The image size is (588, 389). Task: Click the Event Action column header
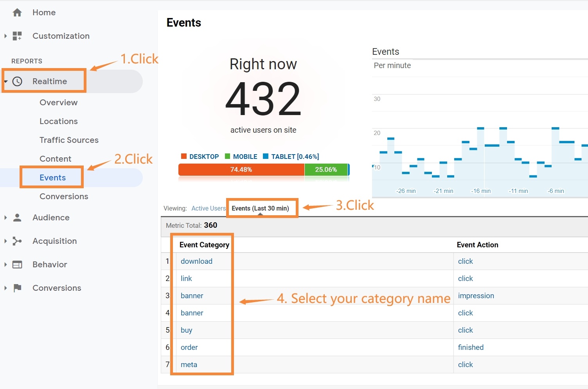(477, 245)
